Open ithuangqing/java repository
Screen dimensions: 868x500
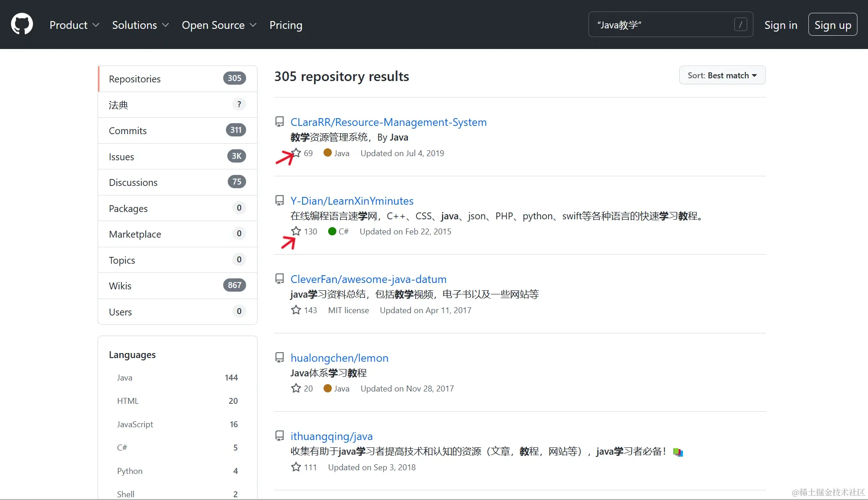tap(332, 436)
